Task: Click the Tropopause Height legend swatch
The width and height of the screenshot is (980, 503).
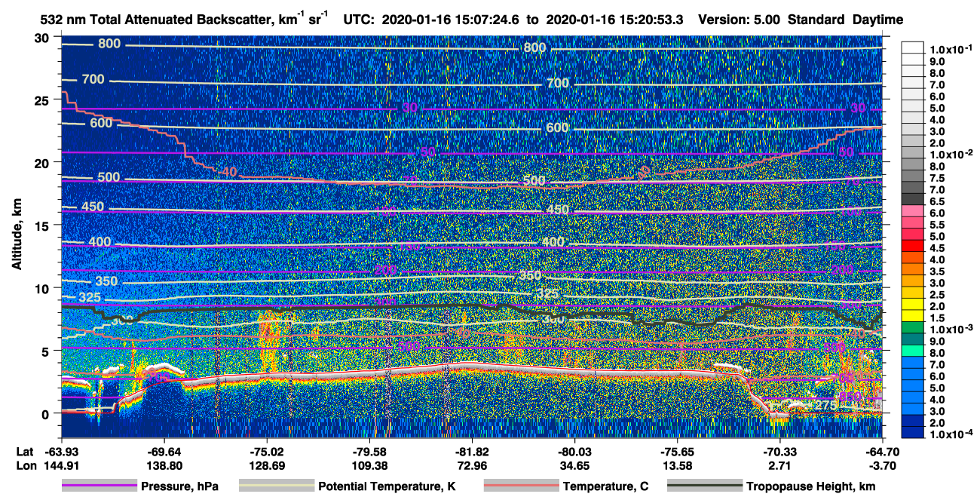Action: pyautogui.click(x=705, y=487)
